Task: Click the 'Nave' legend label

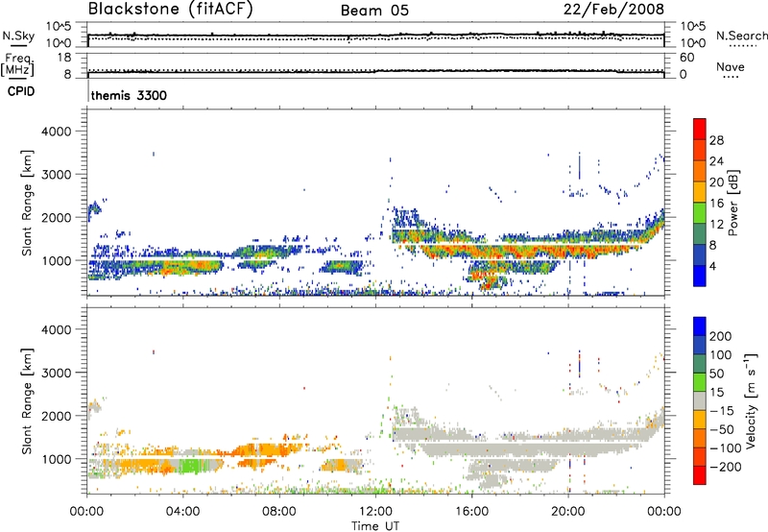Action: pos(731,66)
